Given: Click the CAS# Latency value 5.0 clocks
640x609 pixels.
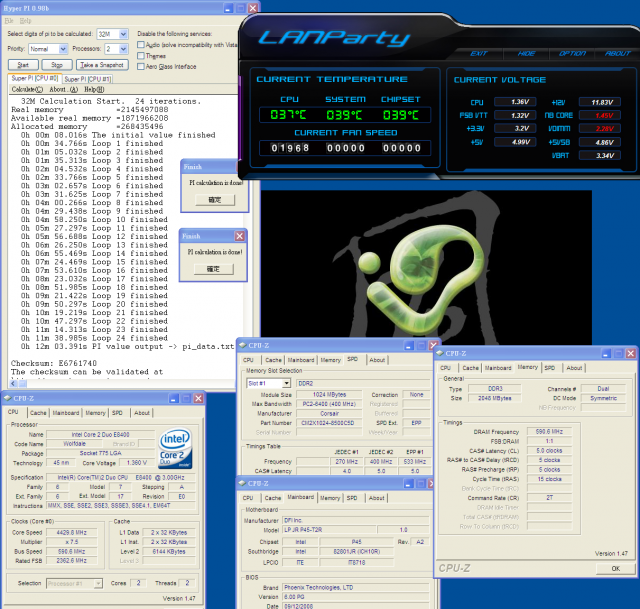Looking at the screenshot, I should 549,451.
